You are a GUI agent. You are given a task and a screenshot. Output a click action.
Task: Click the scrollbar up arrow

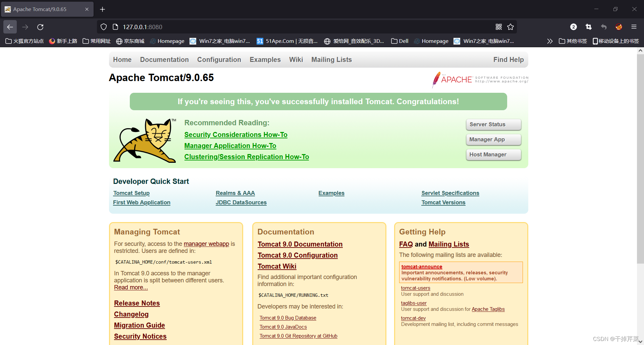(x=640, y=51)
